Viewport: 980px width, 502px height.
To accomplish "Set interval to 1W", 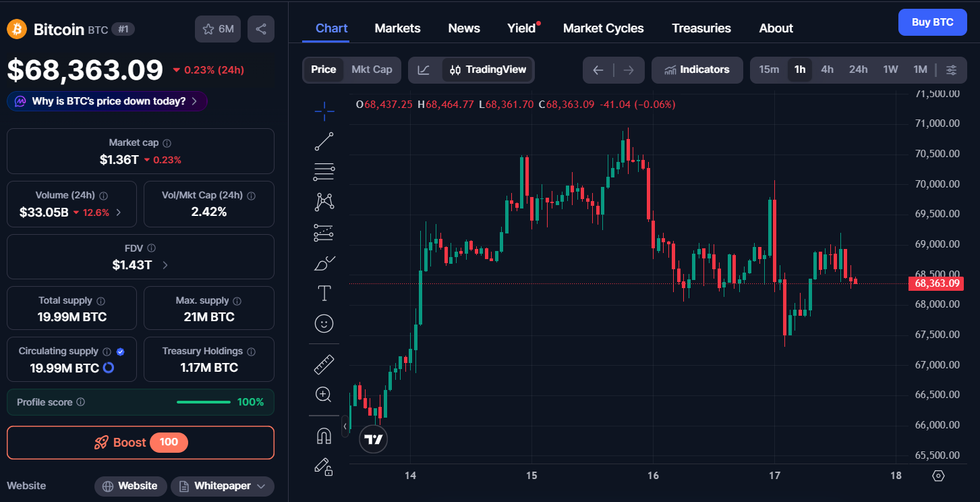I will [x=890, y=69].
